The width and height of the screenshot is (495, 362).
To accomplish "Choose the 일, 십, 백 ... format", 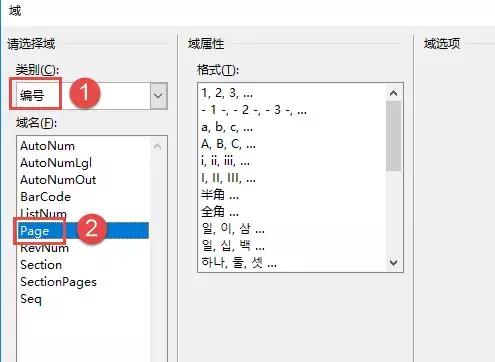I will click(233, 246).
